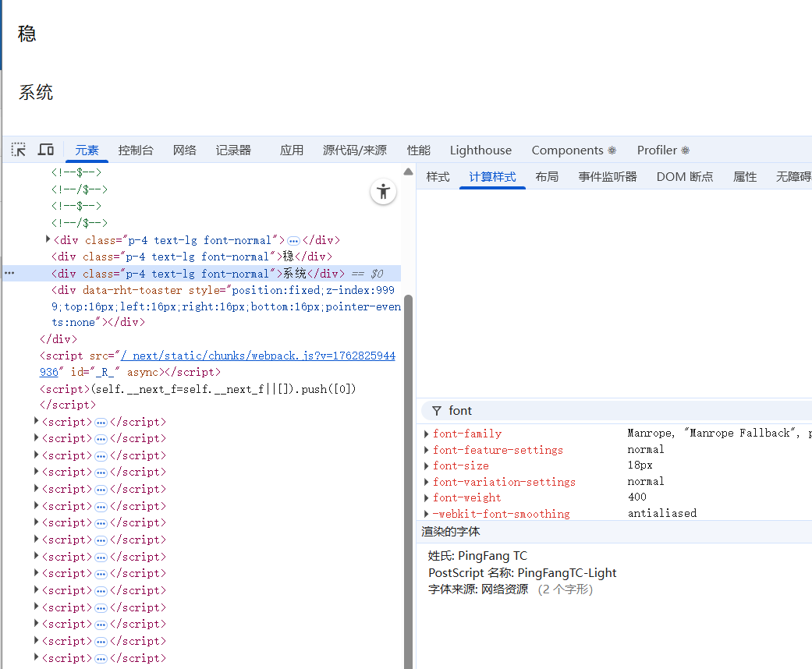Expand the font-size computed property
The width and height of the screenshot is (812, 669).
tap(426, 465)
